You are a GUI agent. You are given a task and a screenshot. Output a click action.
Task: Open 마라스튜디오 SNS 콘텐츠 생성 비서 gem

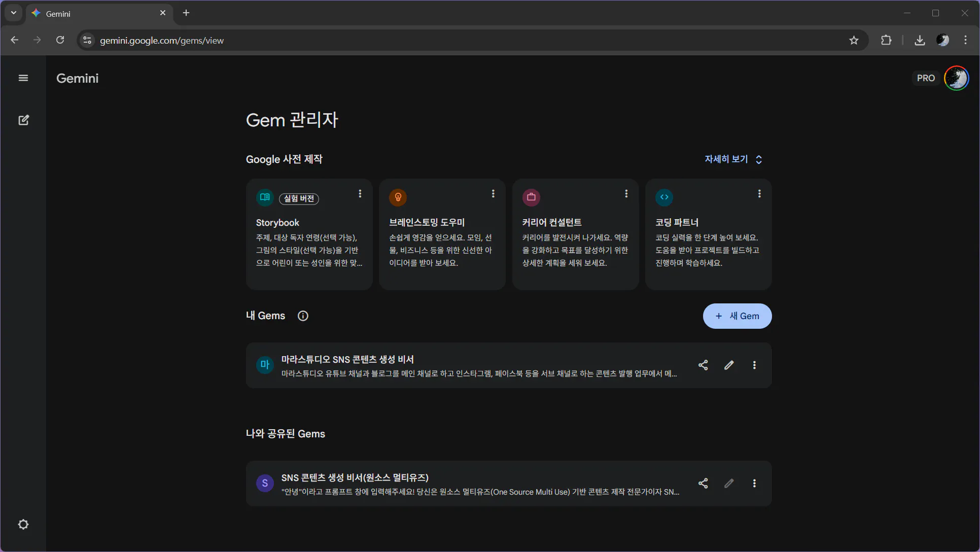click(x=509, y=365)
